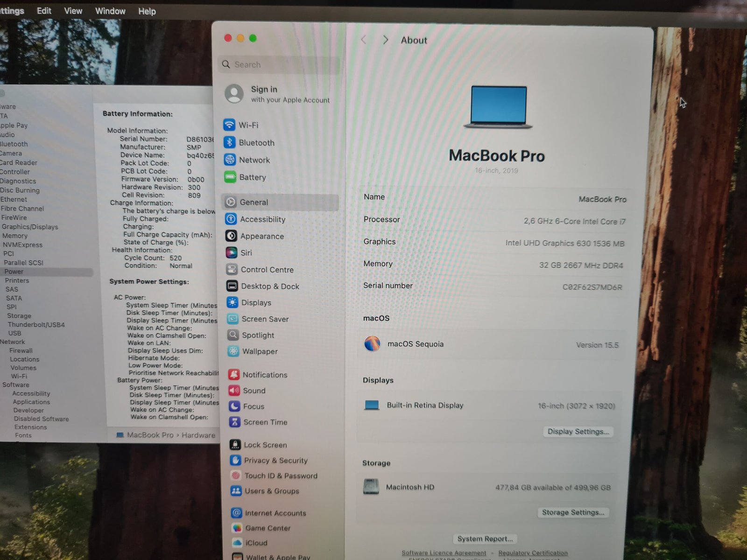747x560 pixels.
Task: Open the Internet Accounts icon
Action: [x=237, y=513]
